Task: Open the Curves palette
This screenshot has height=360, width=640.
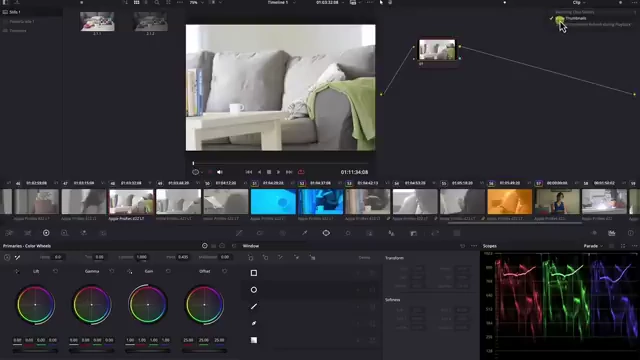Action: click(239, 233)
